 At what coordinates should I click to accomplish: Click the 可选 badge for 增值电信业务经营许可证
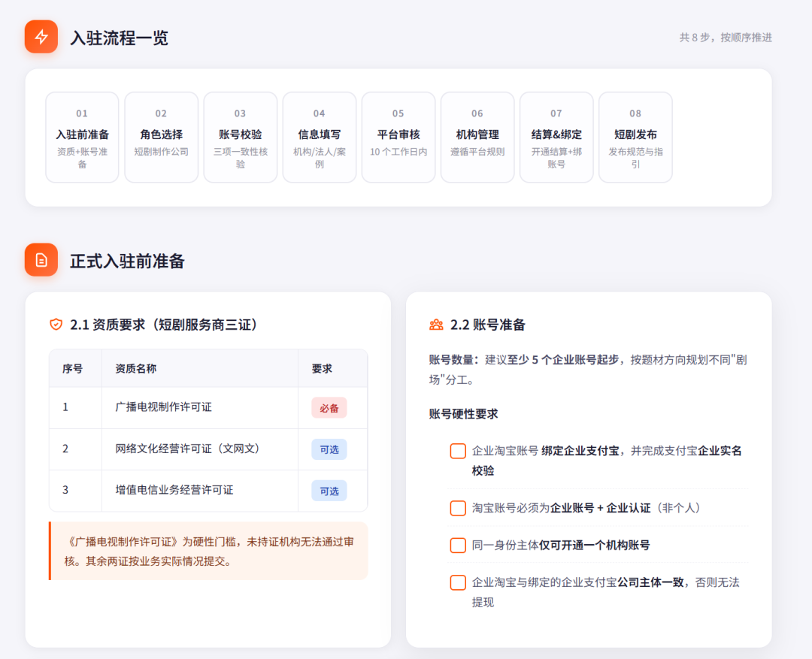click(x=329, y=491)
